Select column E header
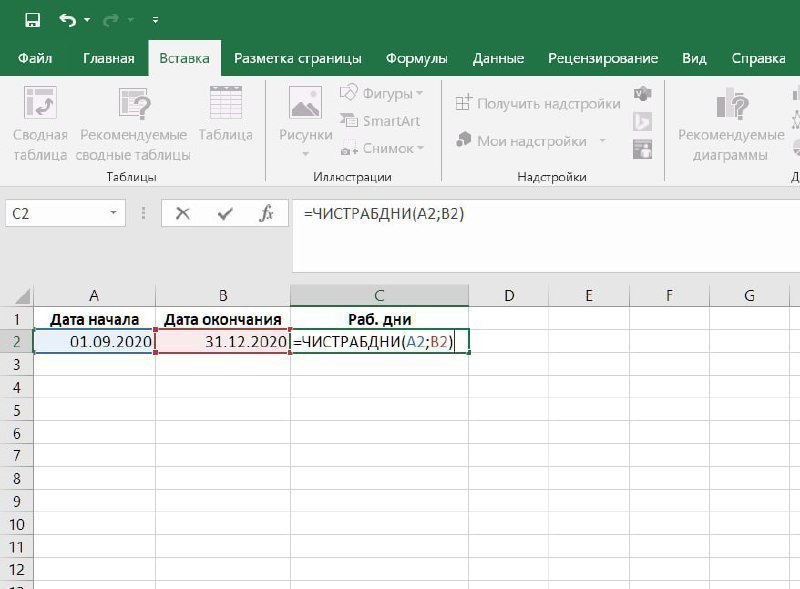The image size is (800, 589). click(589, 296)
